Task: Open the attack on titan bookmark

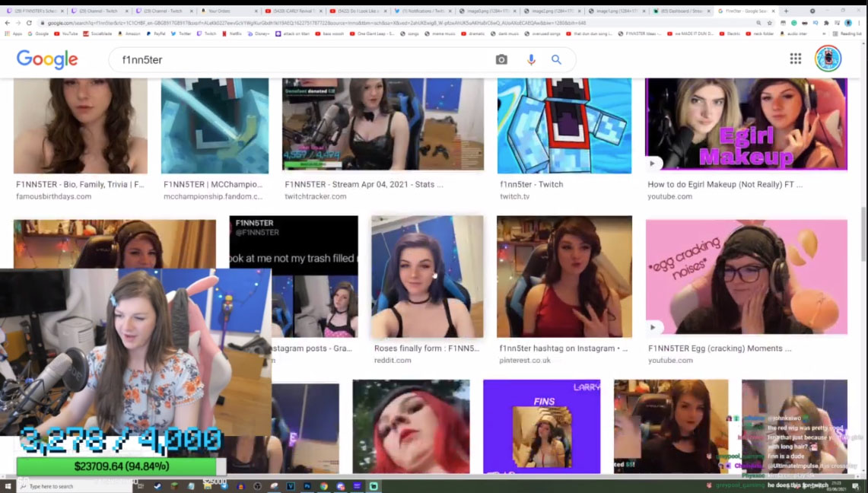Action: 293,33
